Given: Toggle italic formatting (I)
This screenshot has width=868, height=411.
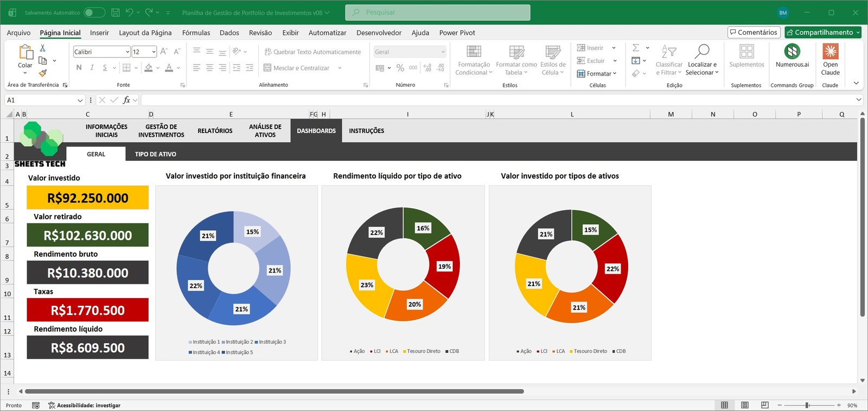Looking at the screenshot, I should (92, 68).
